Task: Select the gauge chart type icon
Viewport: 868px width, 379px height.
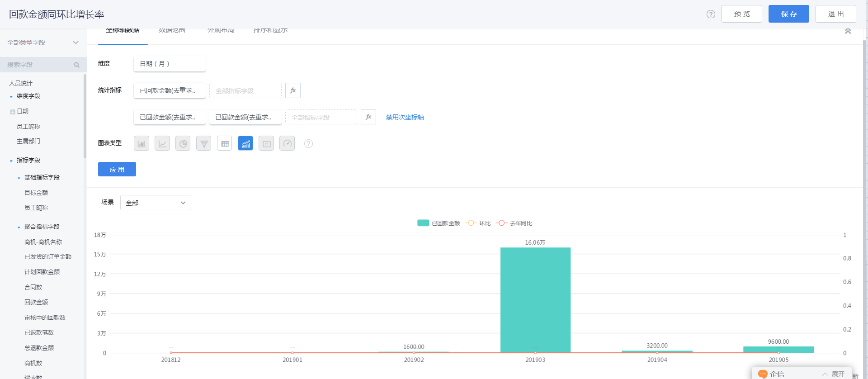Action: coord(287,143)
